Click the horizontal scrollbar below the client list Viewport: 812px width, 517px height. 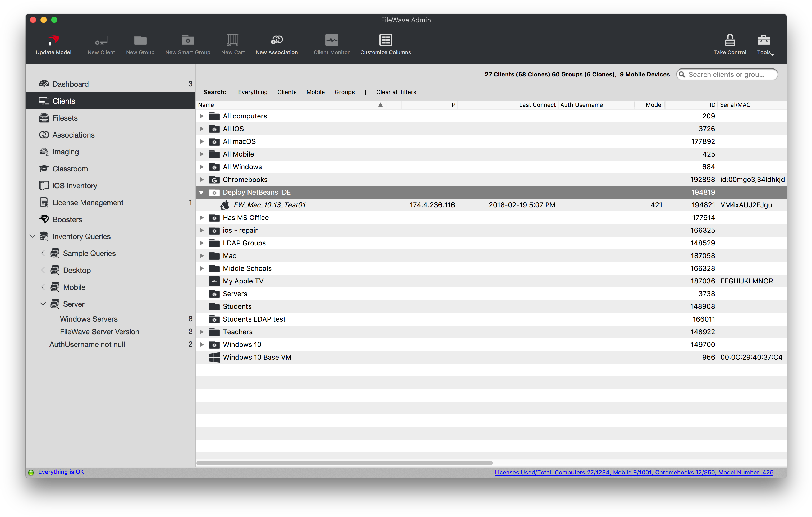pos(344,463)
